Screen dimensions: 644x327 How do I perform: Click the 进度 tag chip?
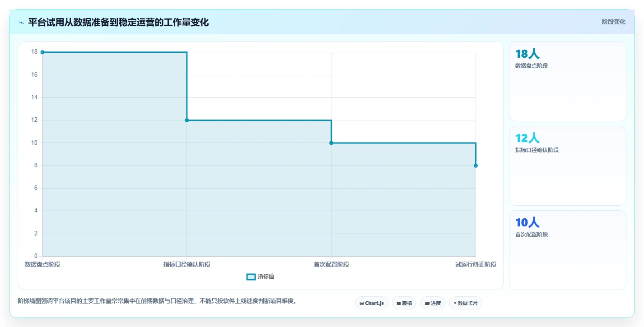(433, 303)
